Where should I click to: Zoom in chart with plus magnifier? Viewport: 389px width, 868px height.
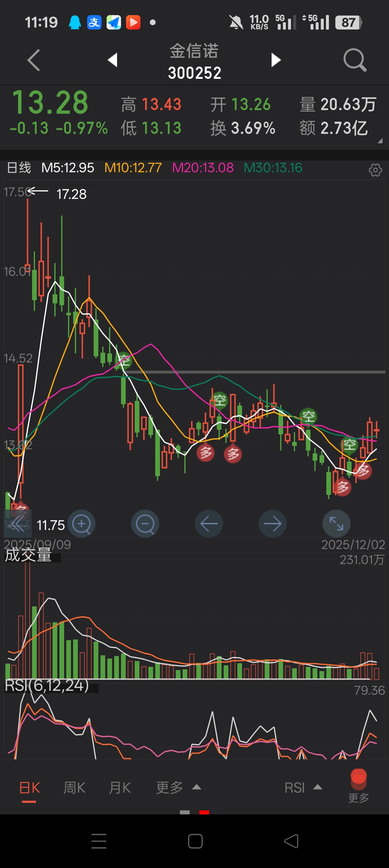[x=81, y=524]
